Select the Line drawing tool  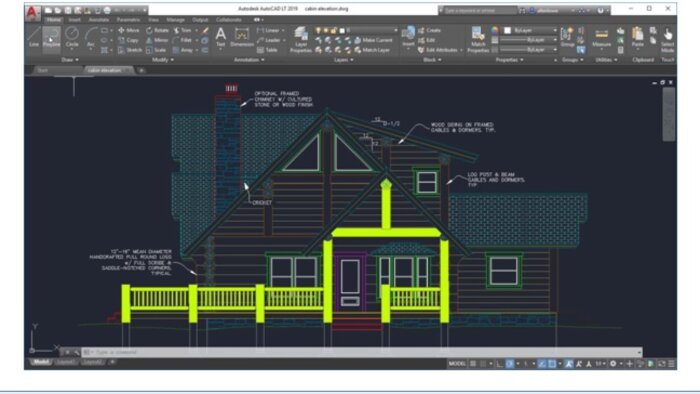[x=34, y=37]
